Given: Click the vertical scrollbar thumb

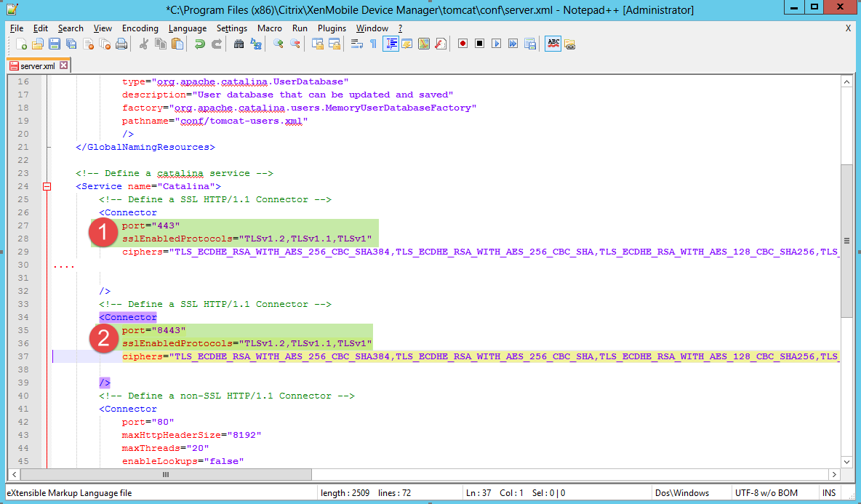Looking at the screenshot, I should (x=846, y=241).
